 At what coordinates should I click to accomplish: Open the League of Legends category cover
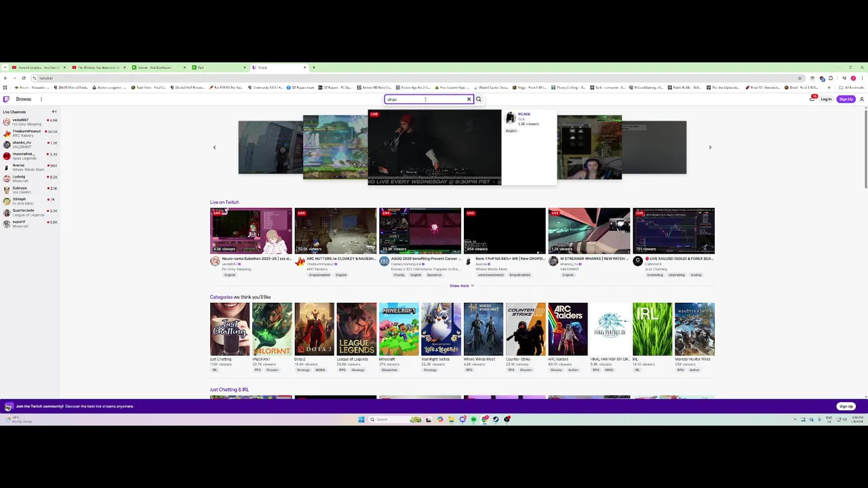coord(357,329)
